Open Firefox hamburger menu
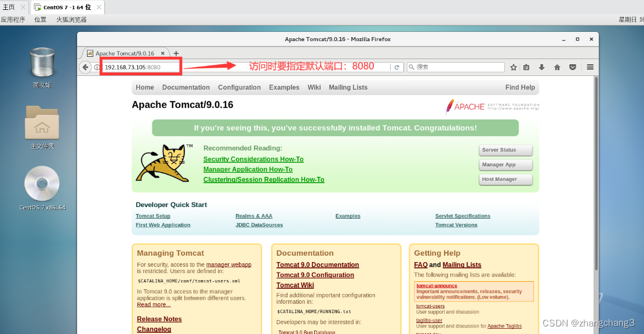Image resolution: width=644 pixels, height=334 pixels. pos(590,67)
